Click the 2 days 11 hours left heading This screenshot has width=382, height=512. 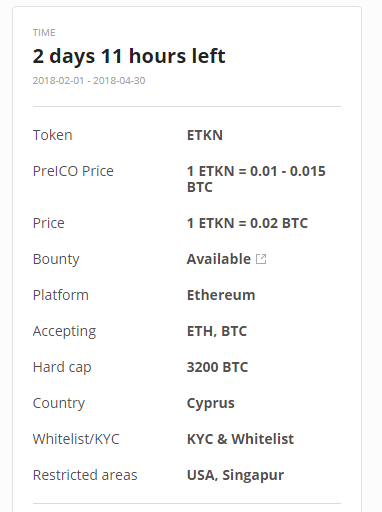(x=129, y=56)
